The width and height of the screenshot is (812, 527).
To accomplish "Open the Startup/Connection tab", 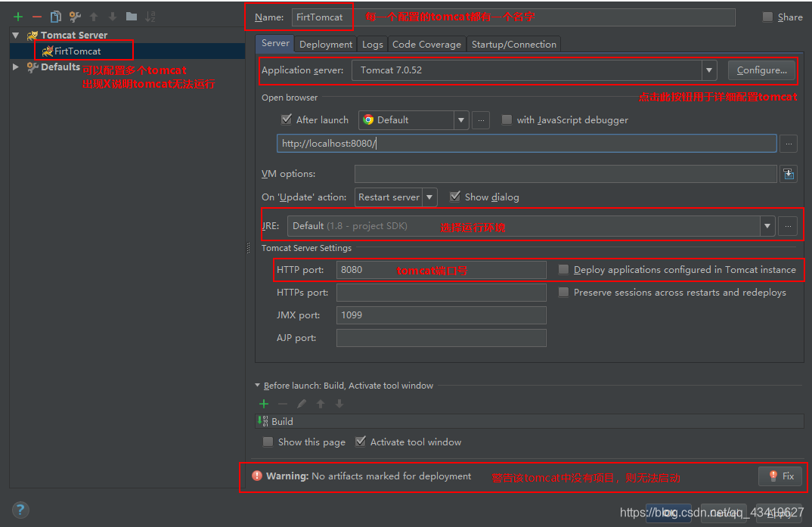I will coord(513,45).
